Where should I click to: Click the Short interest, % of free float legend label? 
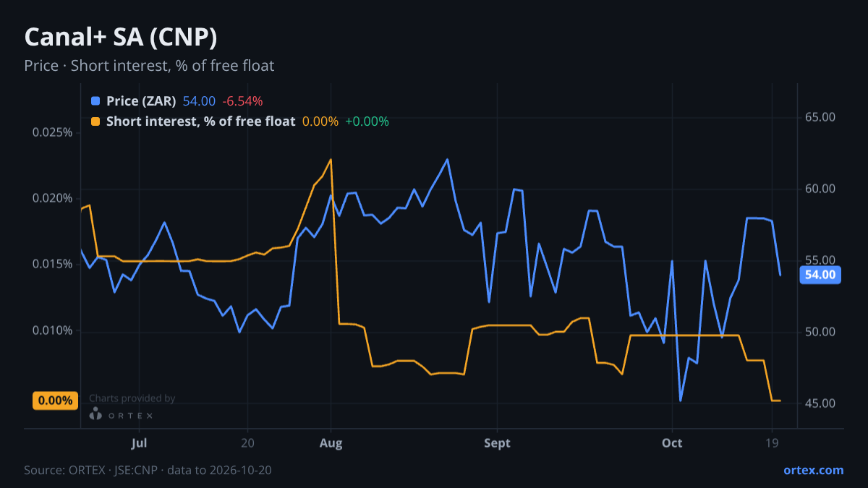[201, 121]
